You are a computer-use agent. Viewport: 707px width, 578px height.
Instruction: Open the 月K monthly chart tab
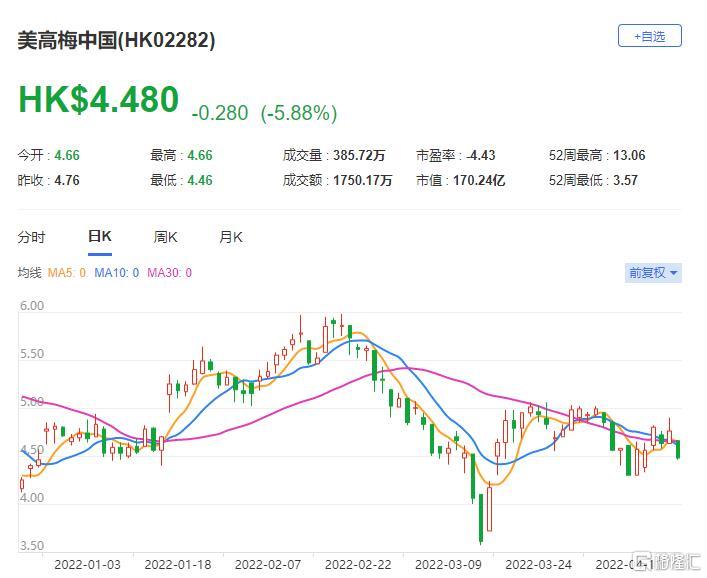231,237
